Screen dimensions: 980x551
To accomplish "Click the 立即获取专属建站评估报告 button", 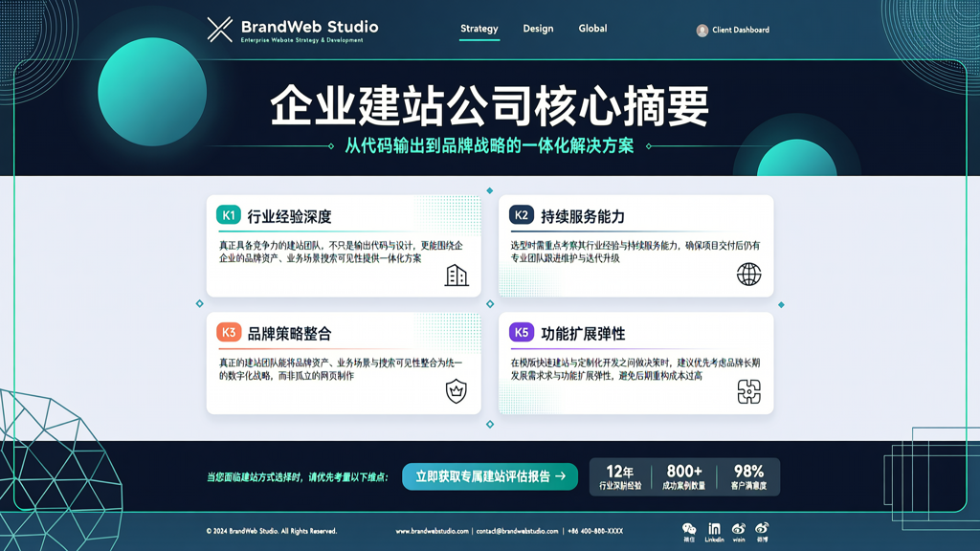I will [x=490, y=476].
